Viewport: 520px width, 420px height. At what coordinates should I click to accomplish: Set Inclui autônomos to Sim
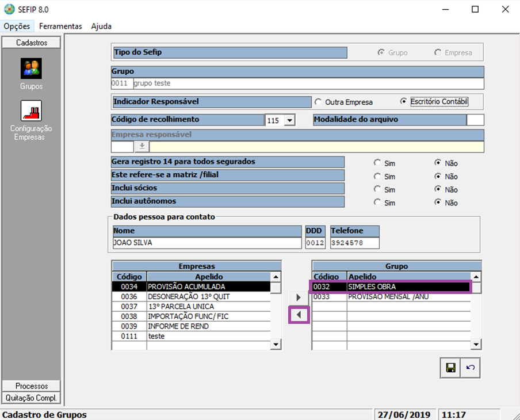pyautogui.click(x=377, y=202)
